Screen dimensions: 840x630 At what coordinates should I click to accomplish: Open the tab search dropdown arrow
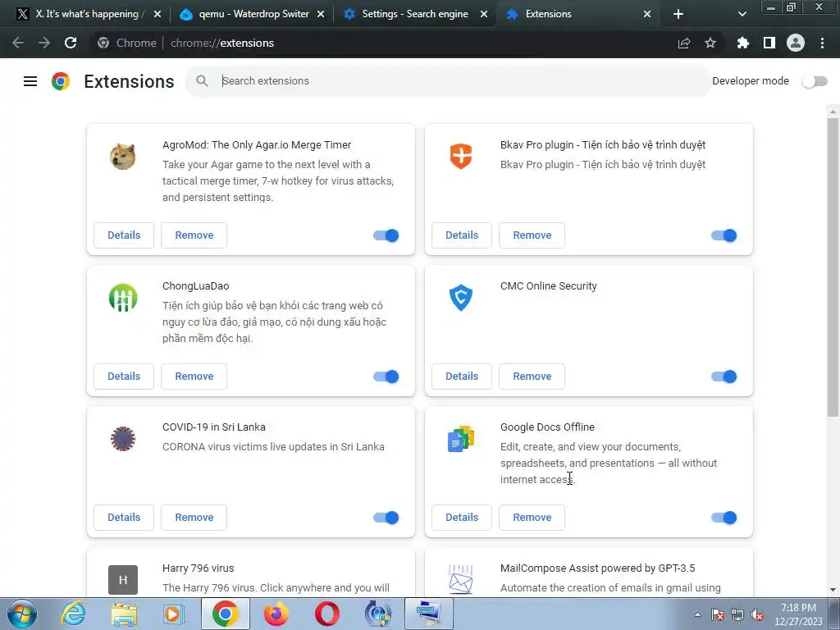click(x=742, y=14)
